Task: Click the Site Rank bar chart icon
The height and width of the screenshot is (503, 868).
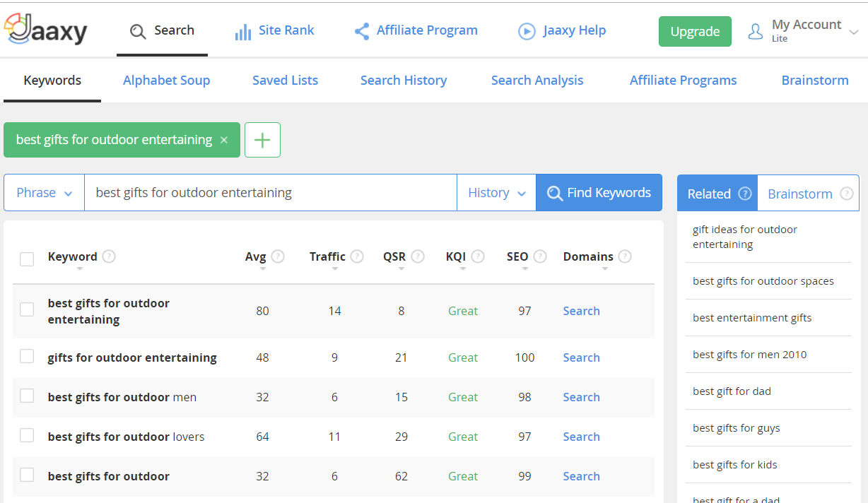Action: click(243, 32)
